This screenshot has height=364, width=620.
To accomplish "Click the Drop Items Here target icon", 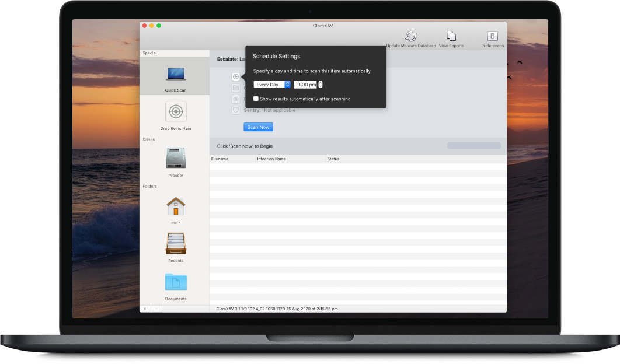I will [x=176, y=111].
